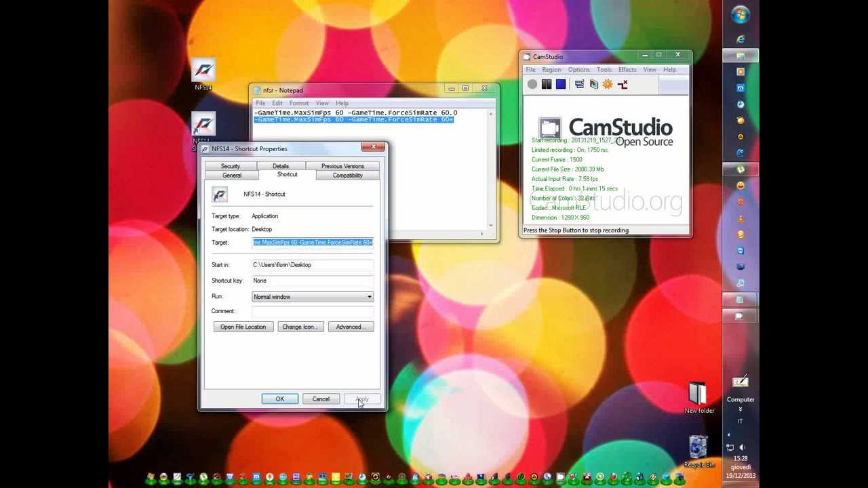Click Notepad horizontal scrollbar right arrow

pos(481,235)
